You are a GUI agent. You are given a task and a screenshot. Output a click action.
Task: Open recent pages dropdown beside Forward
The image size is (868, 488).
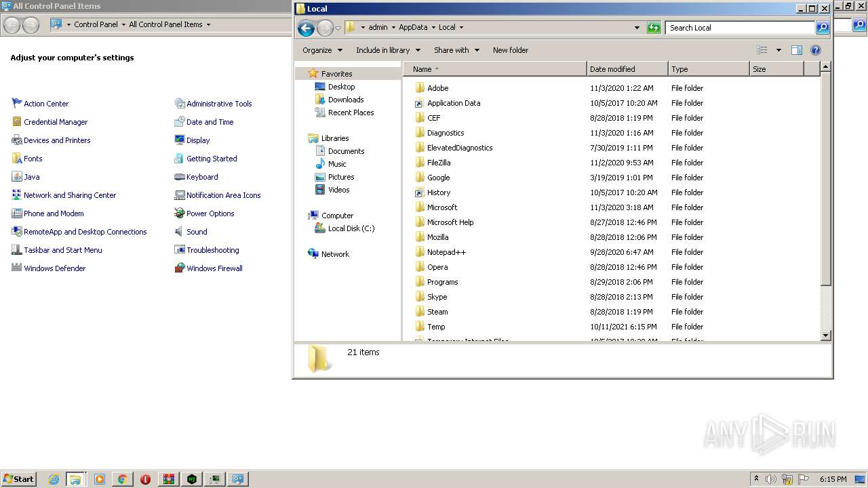(338, 28)
